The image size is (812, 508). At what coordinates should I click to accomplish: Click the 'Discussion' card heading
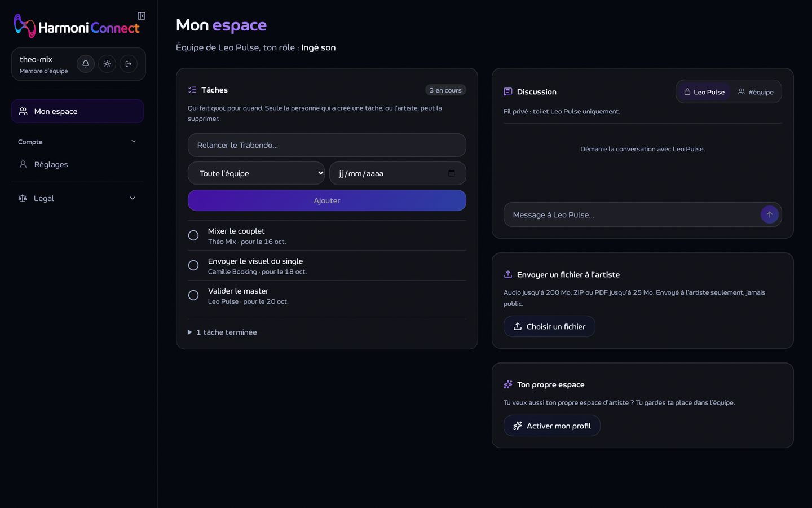point(537,91)
